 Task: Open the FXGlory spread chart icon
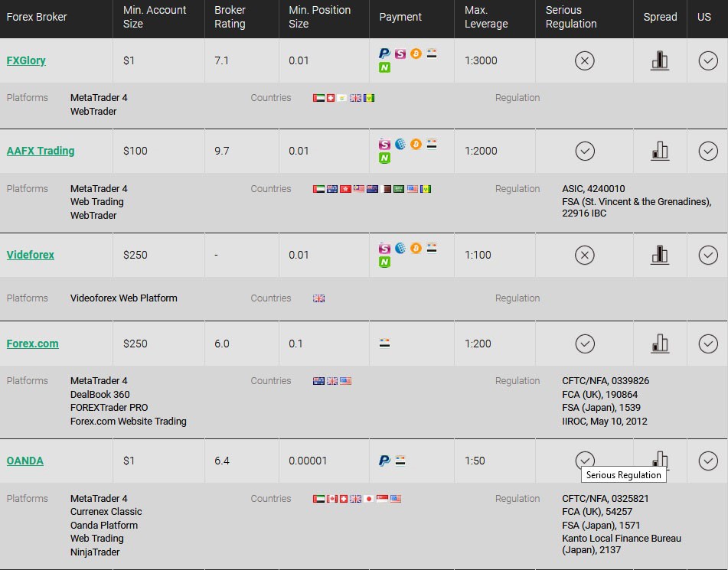(x=660, y=60)
